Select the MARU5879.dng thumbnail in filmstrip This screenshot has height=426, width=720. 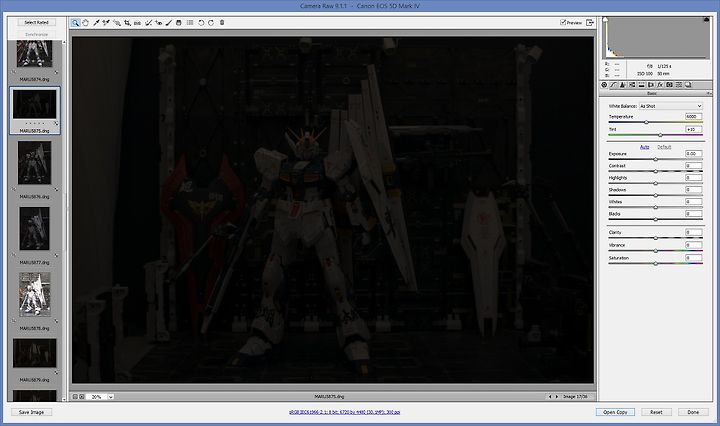point(34,353)
